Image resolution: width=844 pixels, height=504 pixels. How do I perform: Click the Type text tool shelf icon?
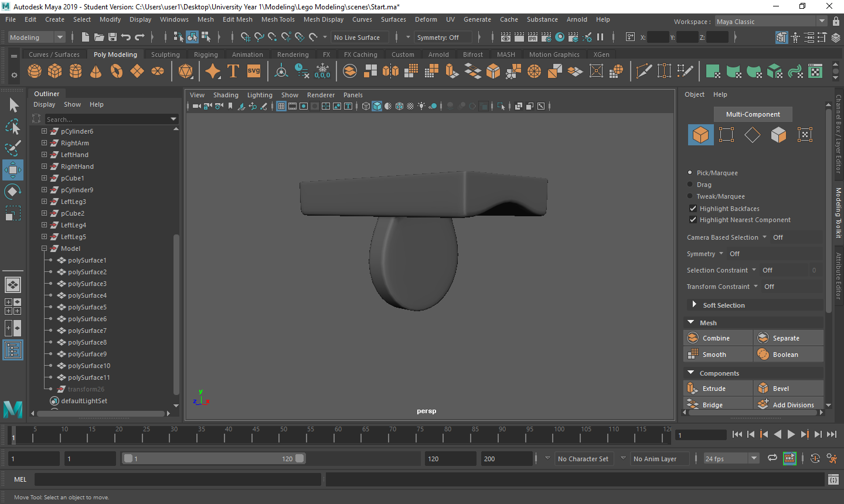coord(233,71)
